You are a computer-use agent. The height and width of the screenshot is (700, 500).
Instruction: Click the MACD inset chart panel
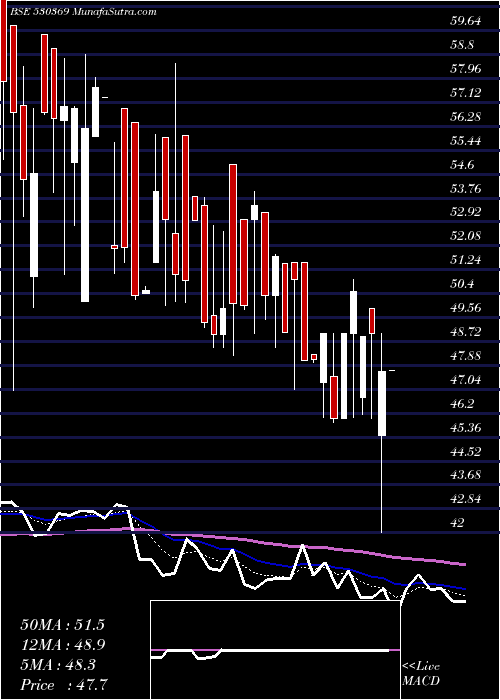coord(275,650)
